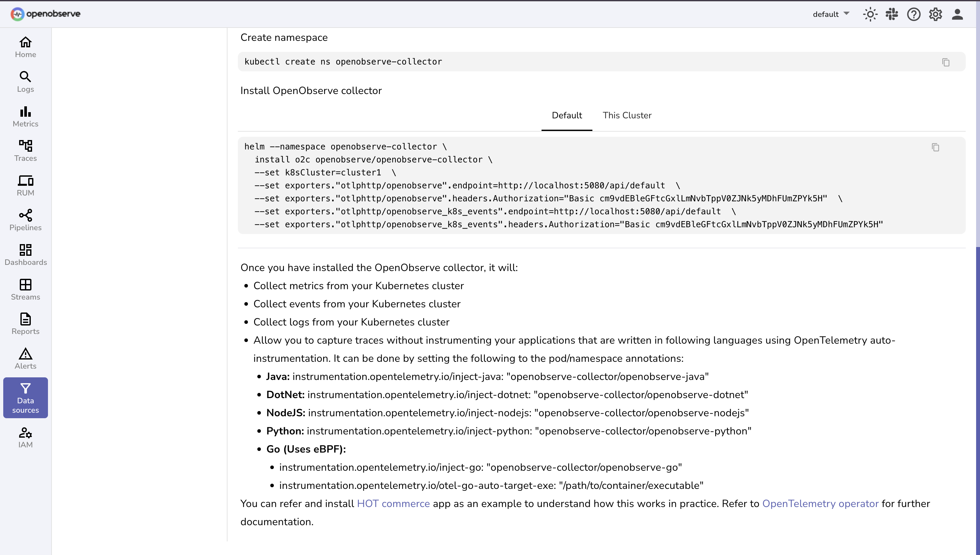Copy the kubectl create namespace command
The height and width of the screenshot is (555, 980).
(945, 62)
